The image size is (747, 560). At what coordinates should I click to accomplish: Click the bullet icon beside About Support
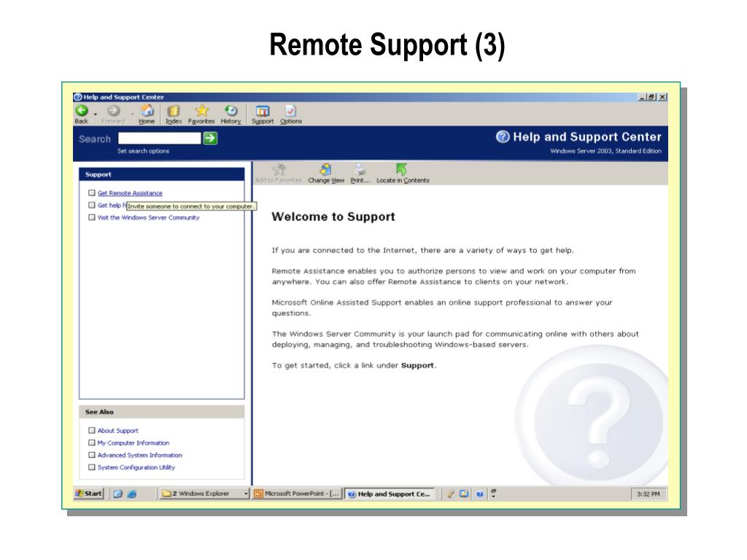[92, 430]
